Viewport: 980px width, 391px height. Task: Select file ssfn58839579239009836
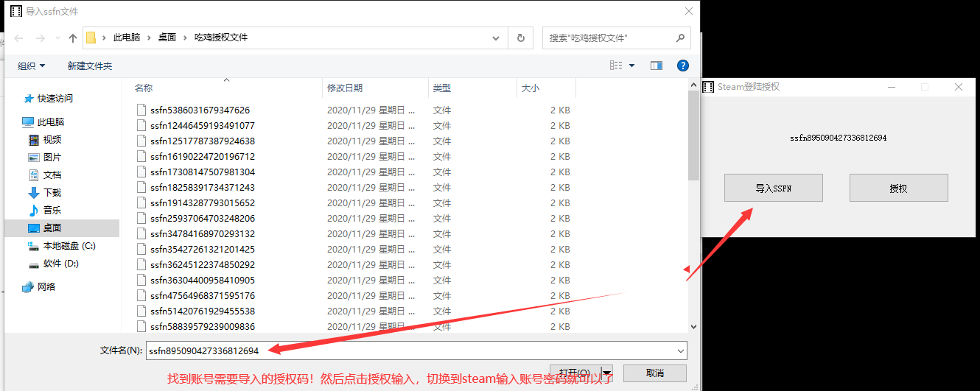pos(203,326)
